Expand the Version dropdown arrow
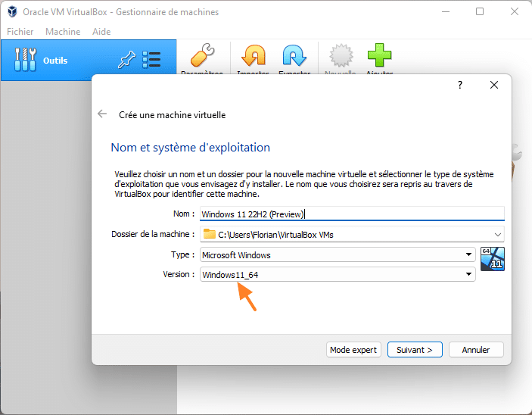Screen dimensions: 532x415 coord(468,274)
